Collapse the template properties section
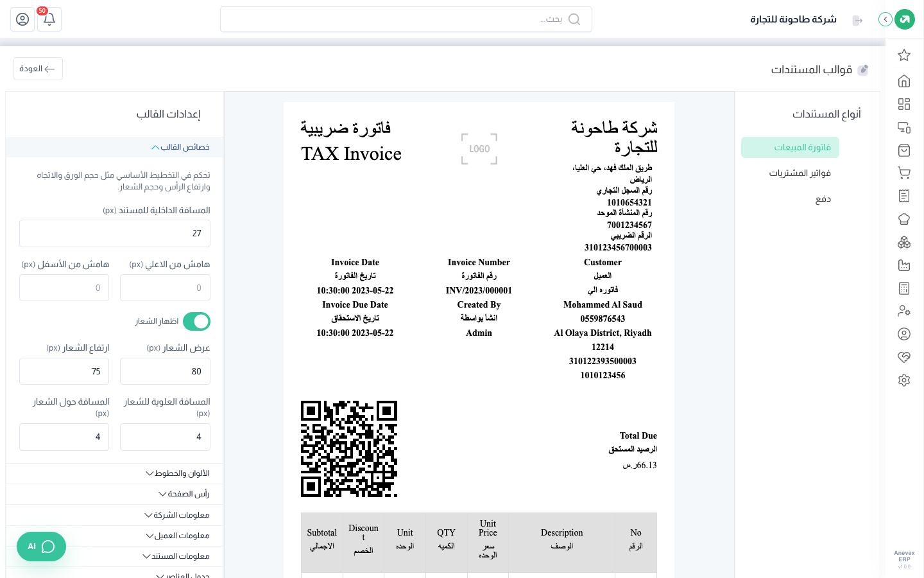Viewport: 924px width, 578px height. point(115,147)
